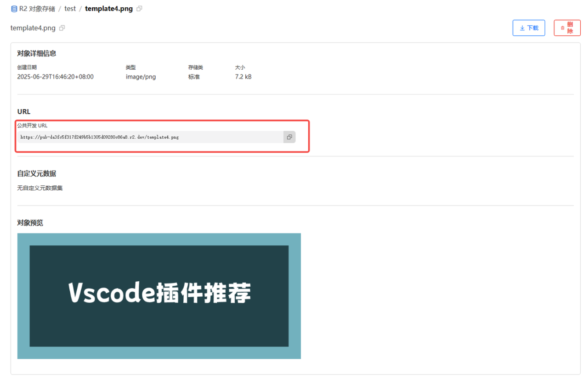Image resolution: width=588 pixels, height=384 pixels.
Task: Select the 7.2 kB size value
Action: pyautogui.click(x=243, y=77)
